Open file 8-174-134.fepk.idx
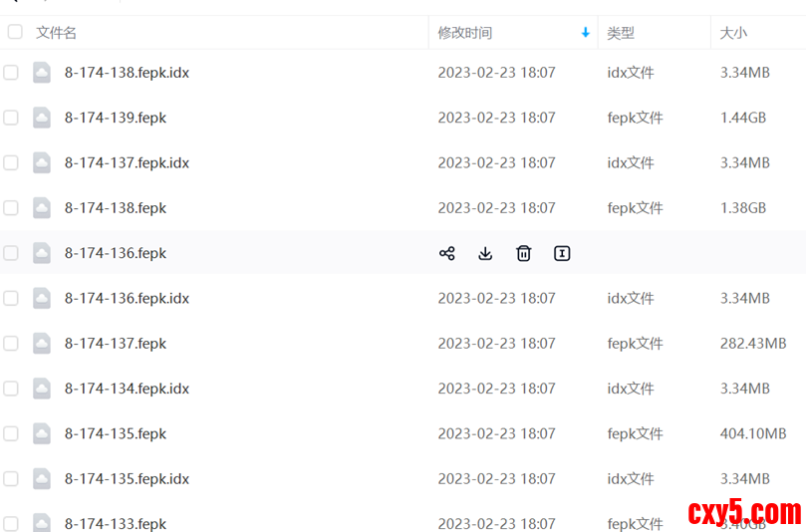Viewport: 806px width, 532px height. pyautogui.click(x=127, y=389)
